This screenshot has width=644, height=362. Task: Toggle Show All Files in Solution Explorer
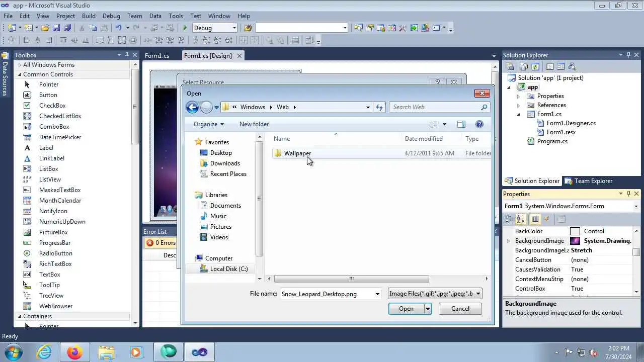[x=524, y=66]
